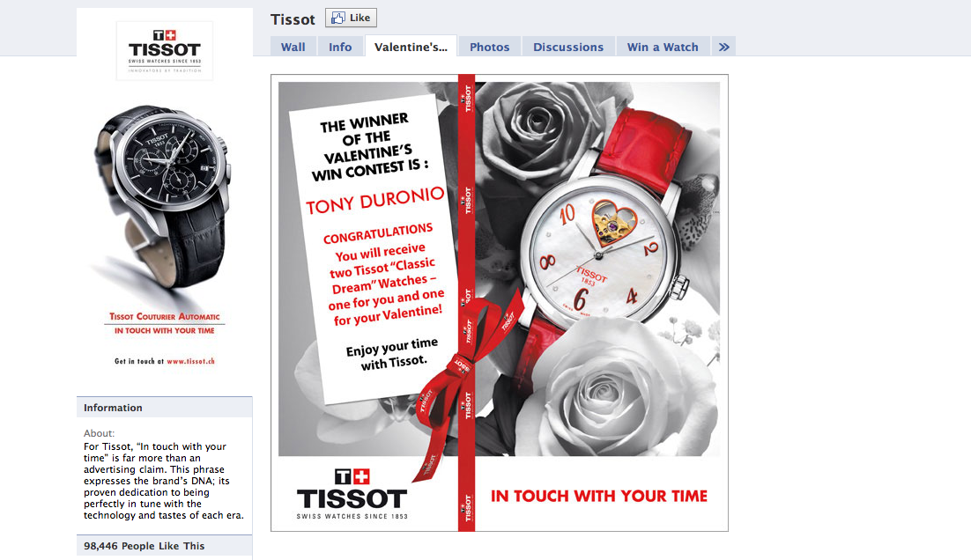The width and height of the screenshot is (971, 560).
Task: Click the Tissot page title
Action: click(x=293, y=19)
